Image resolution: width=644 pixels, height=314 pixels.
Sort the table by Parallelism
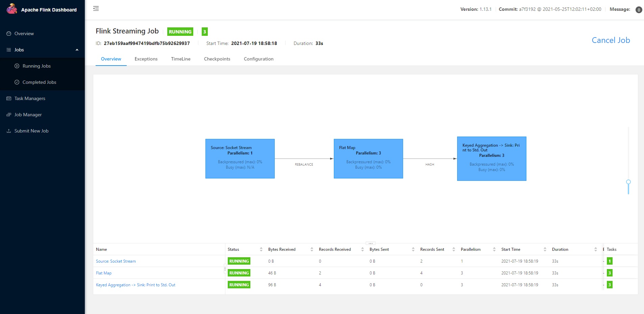[x=494, y=249]
